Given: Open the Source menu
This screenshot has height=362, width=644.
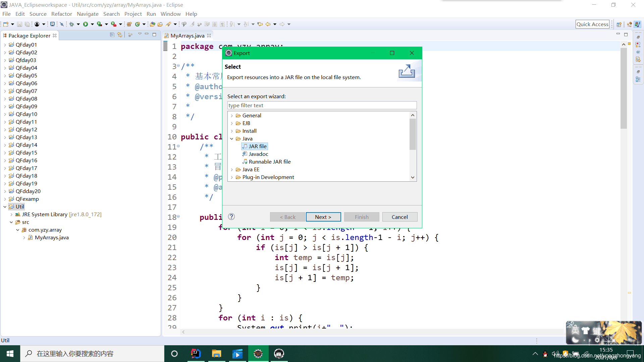Looking at the screenshot, I should tap(38, 14).
